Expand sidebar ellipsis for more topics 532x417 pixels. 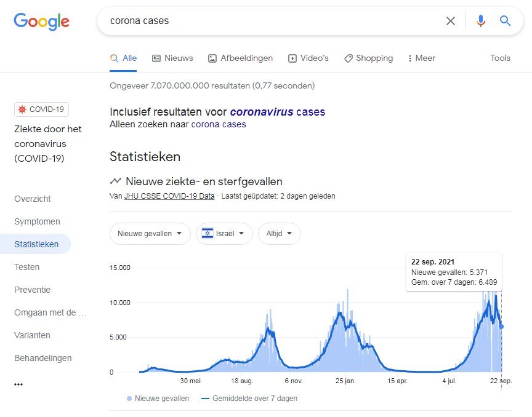pyautogui.click(x=18, y=384)
